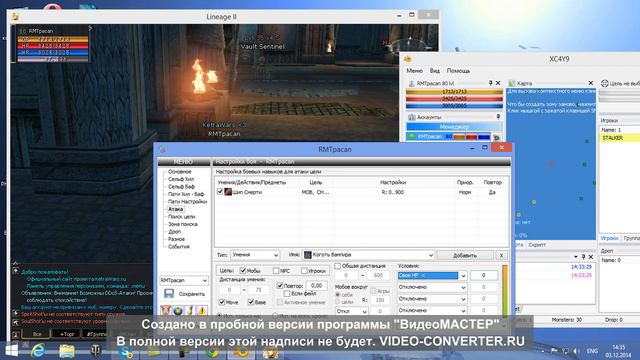The width and height of the screenshot is (640, 360).
Task: Open the RMTpacan profile dropdown
Action: (x=184, y=280)
